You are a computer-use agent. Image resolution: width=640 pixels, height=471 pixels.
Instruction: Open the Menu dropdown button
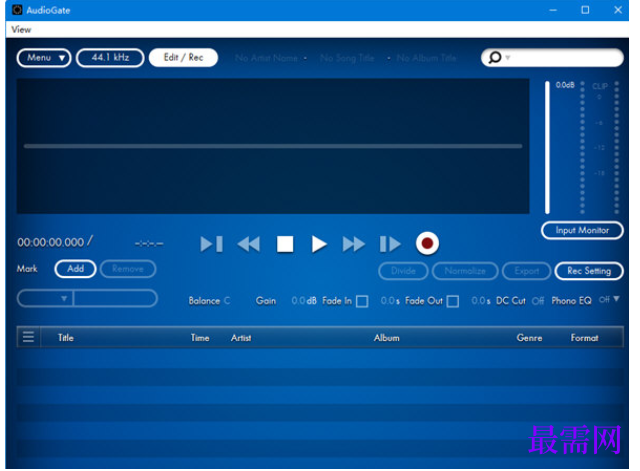[x=44, y=58]
